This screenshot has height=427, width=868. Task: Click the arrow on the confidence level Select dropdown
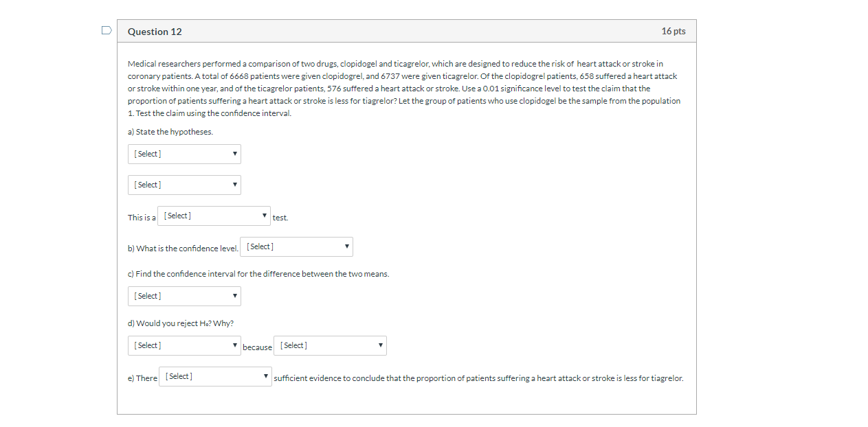click(347, 246)
